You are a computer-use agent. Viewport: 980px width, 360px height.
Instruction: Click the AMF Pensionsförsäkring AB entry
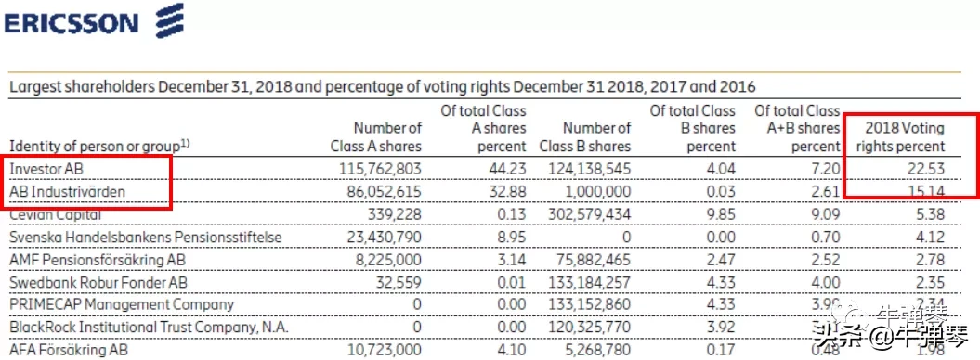(98, 260)
